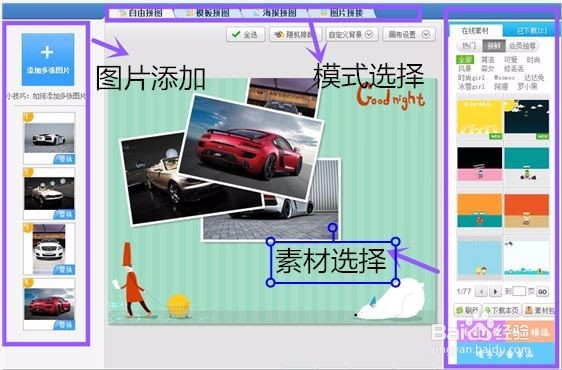The height and width of the screenshot is (370, 562).
Task: Select the 会员独享 filter pill
Action: coord(522,46)
